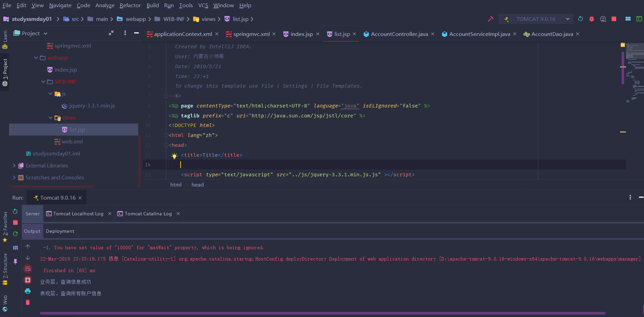The height and width of the screenshot is (317, 644).
Task: Open Run panel options (three dots)
Action: pyautogui.click(x=630, y=197)
